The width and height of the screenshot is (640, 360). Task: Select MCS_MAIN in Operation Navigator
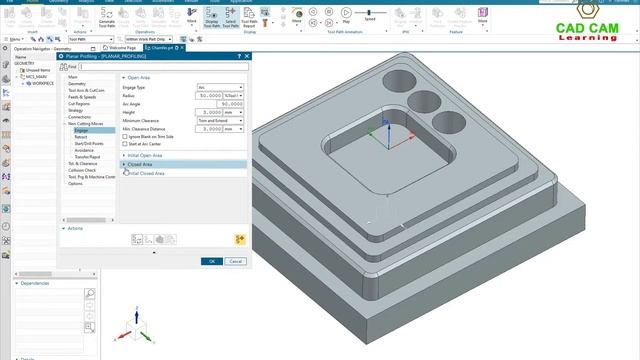point(36,77)
